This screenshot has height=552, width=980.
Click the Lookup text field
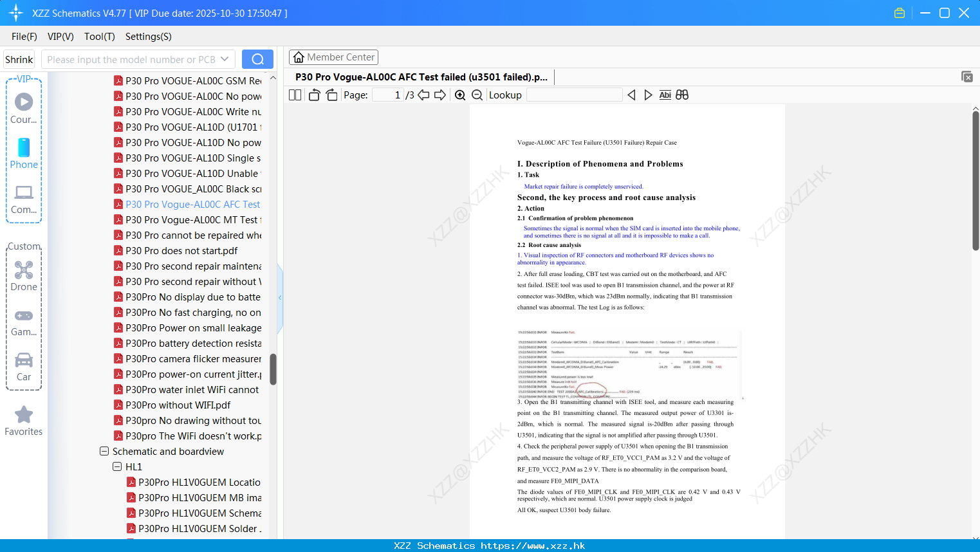[x=574, y=95]
